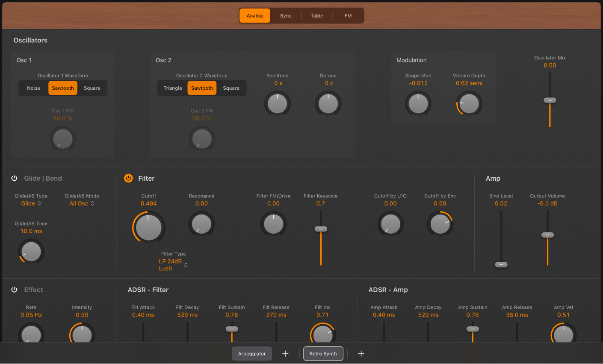603x364 pixels.
Task: Click the Filter Keyscale slider handle
Action: pyautogui.click(x=320, y=229)
